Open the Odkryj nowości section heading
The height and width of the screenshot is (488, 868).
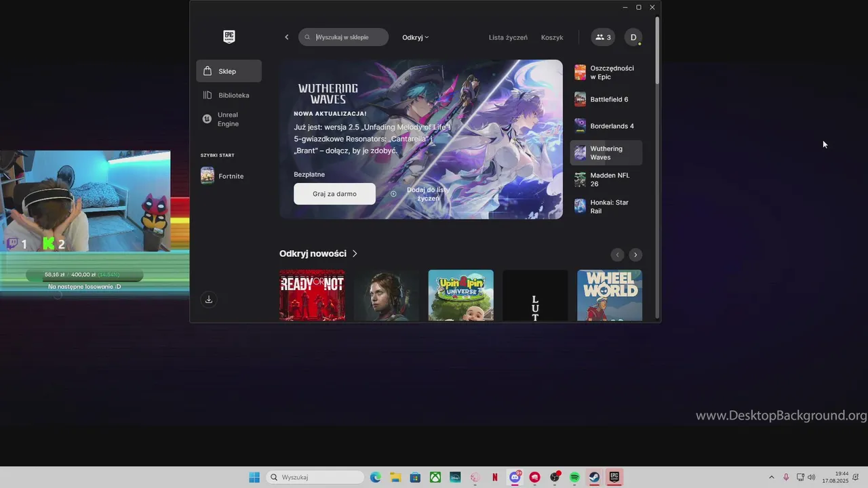point(318,253)
